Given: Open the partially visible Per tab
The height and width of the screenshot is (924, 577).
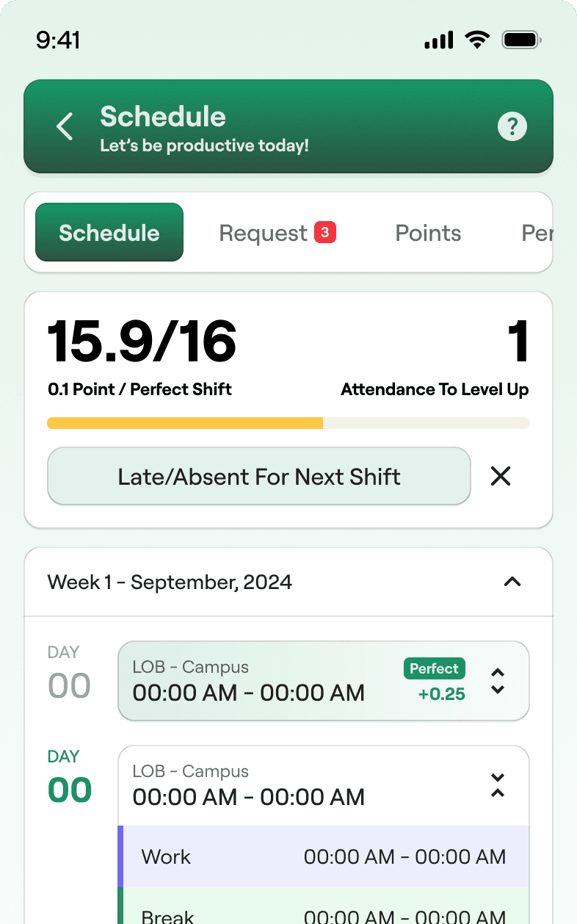Looking at the screenshot, I should coord(537,233).
